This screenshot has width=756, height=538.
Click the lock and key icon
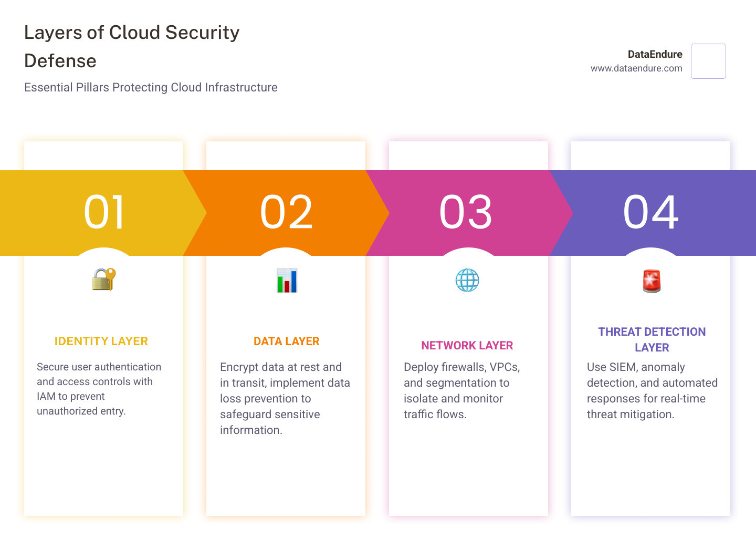103,280
